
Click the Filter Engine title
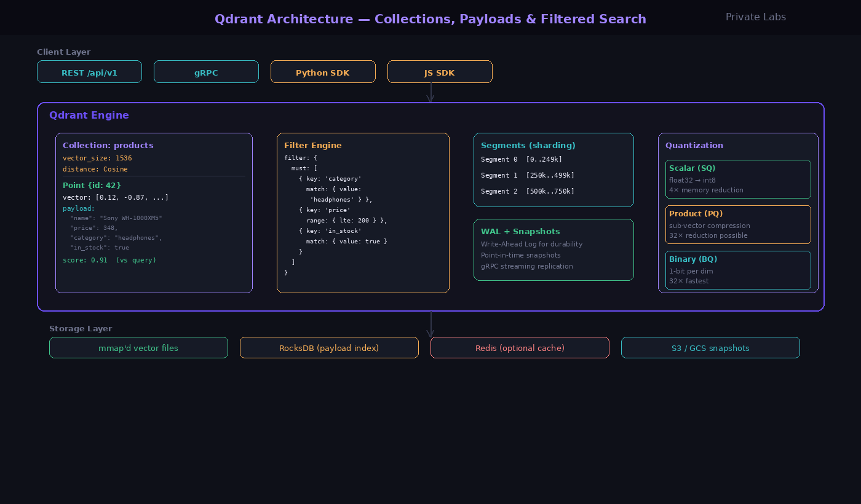(x=313, y=146)
